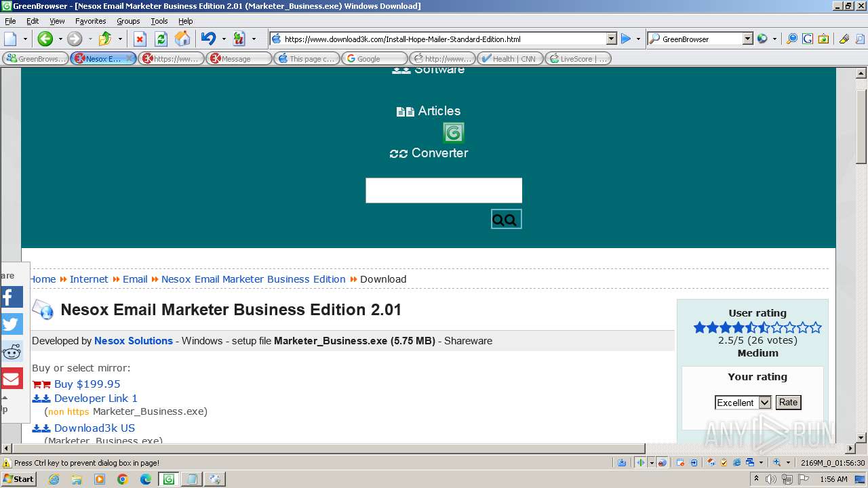Refresh the page with the green arrows icon
The height and width of the screenshot is (488, 868).
click(x=161, y=39)
